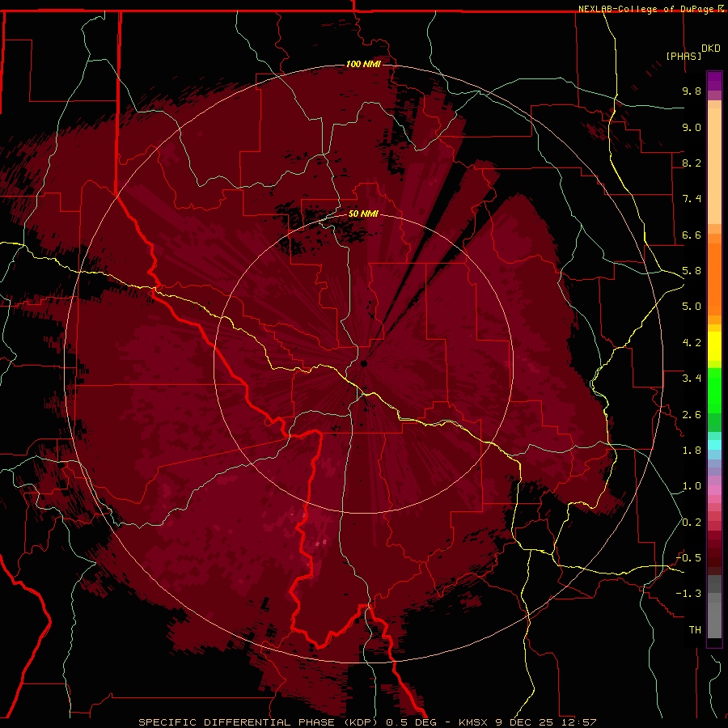The width and height of the screenshot is (728, 728).
Task: Click the "12:57" timestamp in the caption
Action: tap(580, 722)
